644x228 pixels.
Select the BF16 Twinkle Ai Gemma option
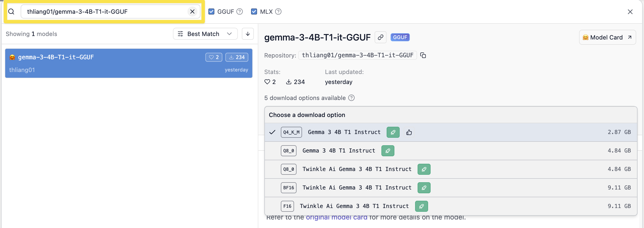[x=451, y=188]
